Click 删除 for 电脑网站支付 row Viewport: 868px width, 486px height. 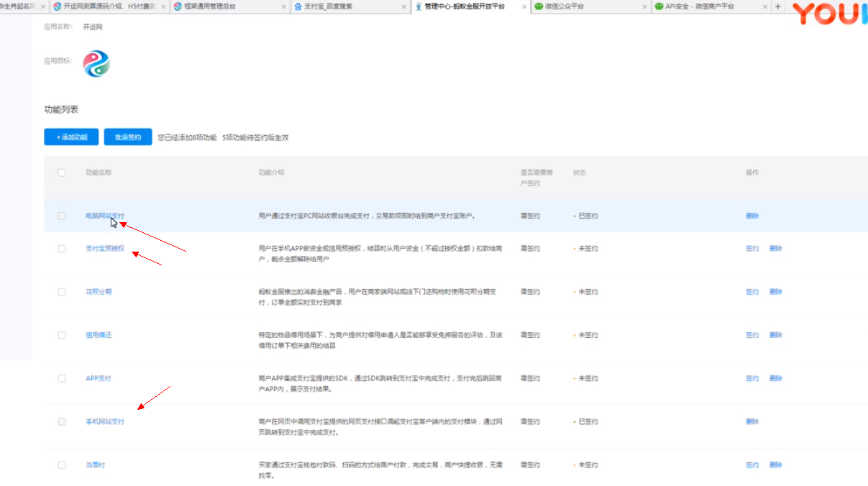[x=752, y=216]
